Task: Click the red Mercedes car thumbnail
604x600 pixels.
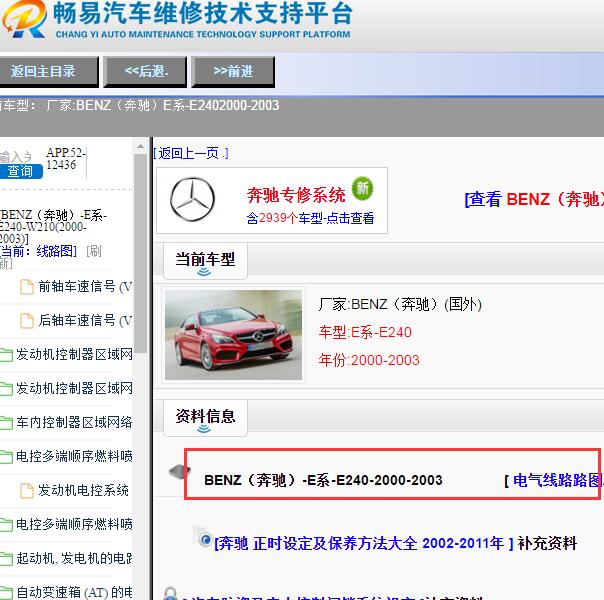Action: [x=233, y=335]
